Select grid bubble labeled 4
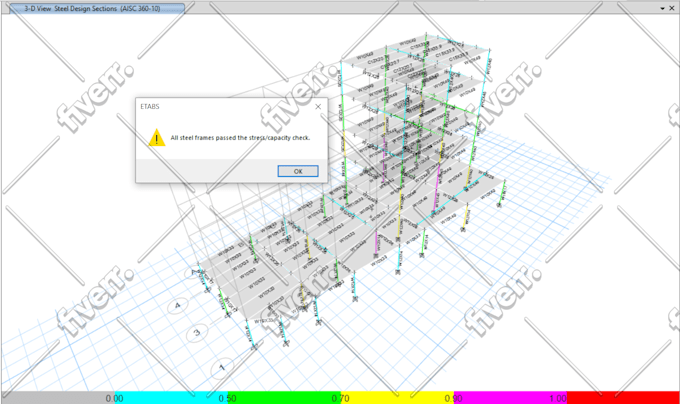This screenshot has width=680, height=404. [x=178, y=306]
